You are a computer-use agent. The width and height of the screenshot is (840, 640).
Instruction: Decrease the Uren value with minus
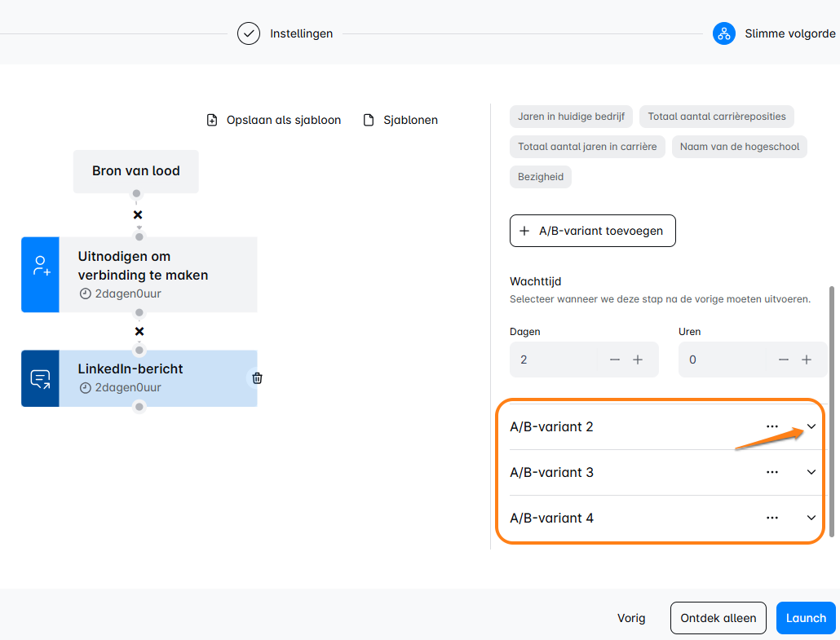pyautogui.click(x=784, y=360)
